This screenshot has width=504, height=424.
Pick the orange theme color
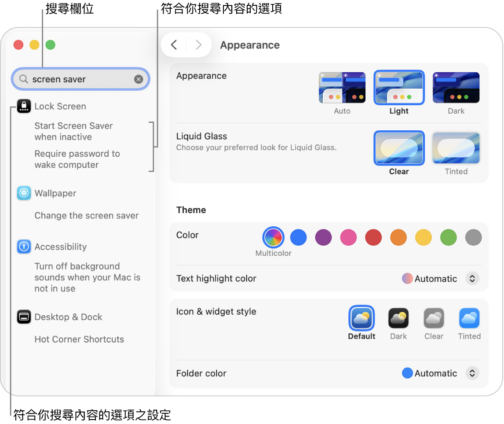[x=398, y=237]
